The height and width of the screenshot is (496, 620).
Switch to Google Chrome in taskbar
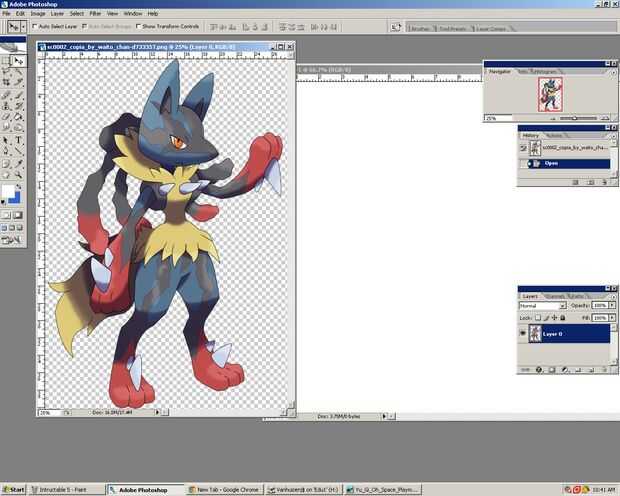(224, 490)
